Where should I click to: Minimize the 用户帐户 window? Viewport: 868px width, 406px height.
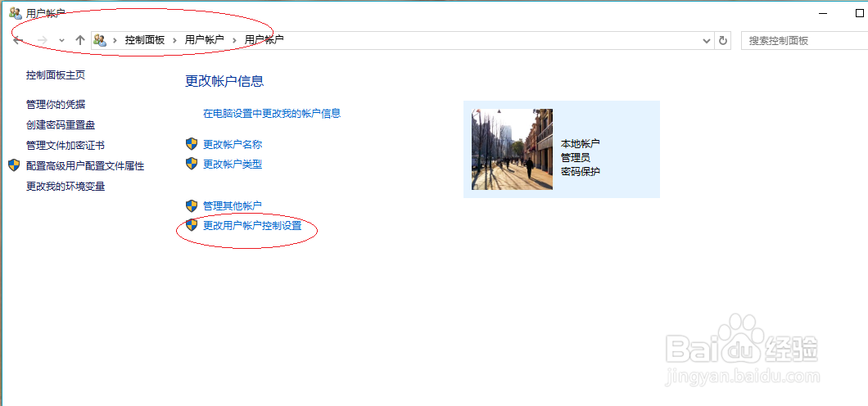(824, 13)
